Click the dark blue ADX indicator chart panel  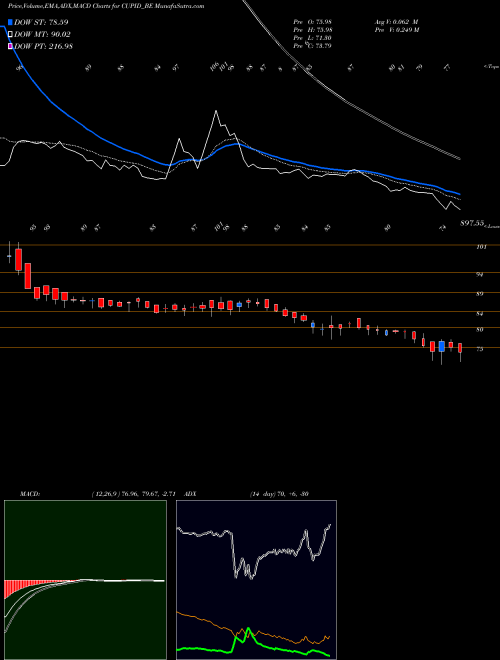(256, 580)
